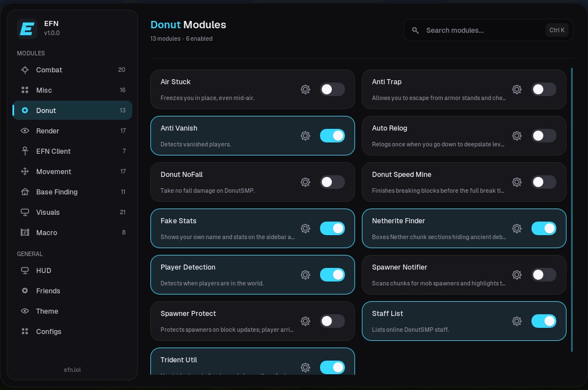
Task: Switch to the Visuals category
Action: tap(72, 213)
